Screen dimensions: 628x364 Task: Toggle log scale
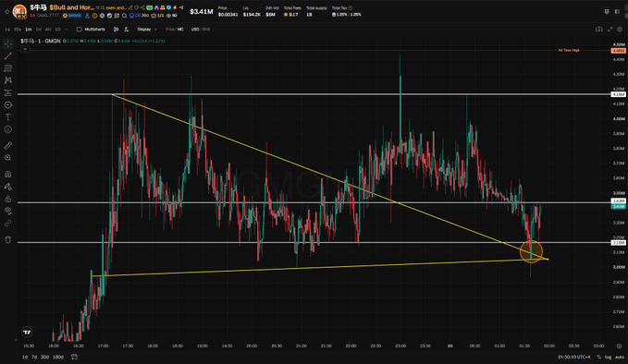[608, 357]
